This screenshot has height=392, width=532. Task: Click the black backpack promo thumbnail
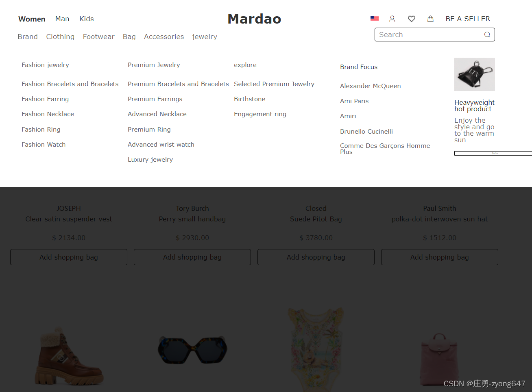[x=475, y=74]
